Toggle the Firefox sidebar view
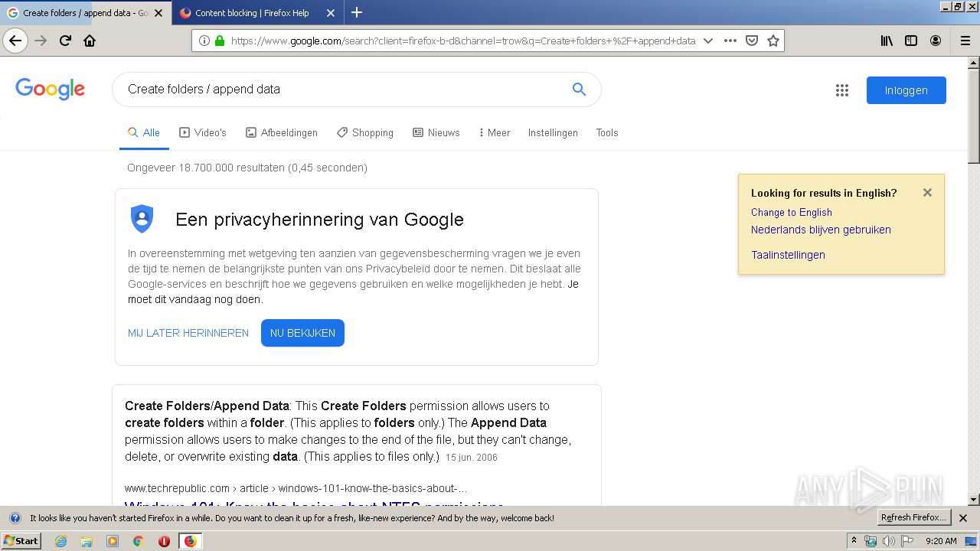Screen dimensions: 980x551 click(x=911, y=41)
